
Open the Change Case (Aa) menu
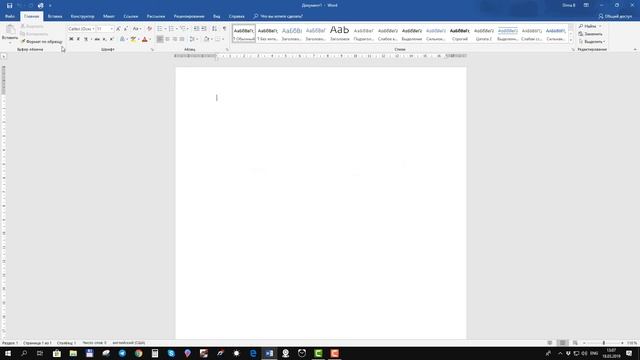pos(137,29)
